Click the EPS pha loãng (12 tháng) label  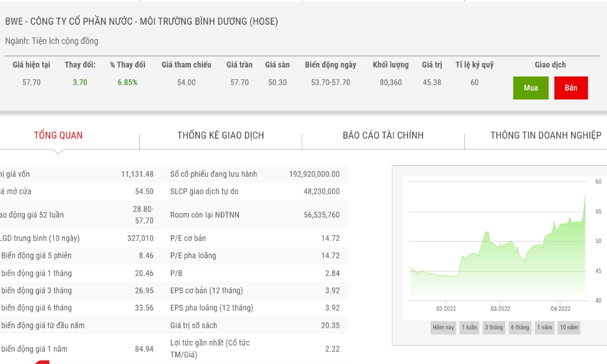coord(212,308)
